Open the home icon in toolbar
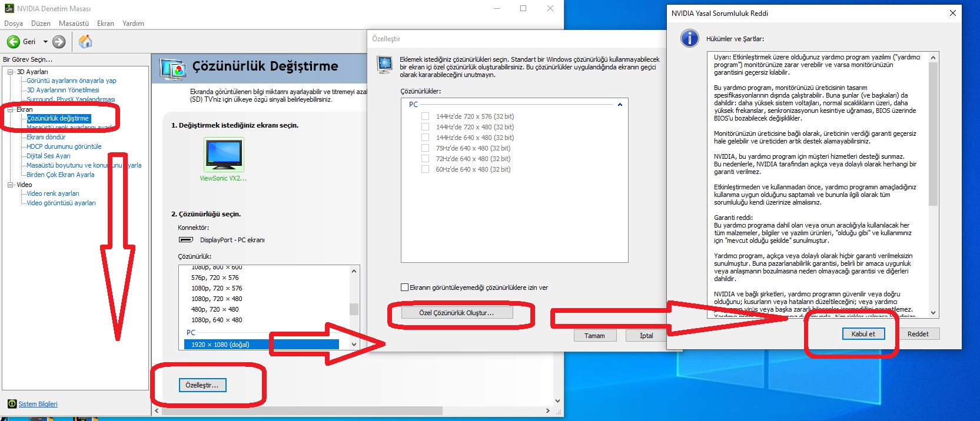 (x=85, y=41)
